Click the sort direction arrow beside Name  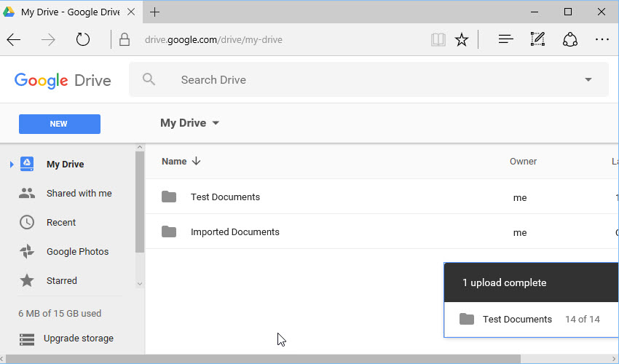click(x=196, y=161)
